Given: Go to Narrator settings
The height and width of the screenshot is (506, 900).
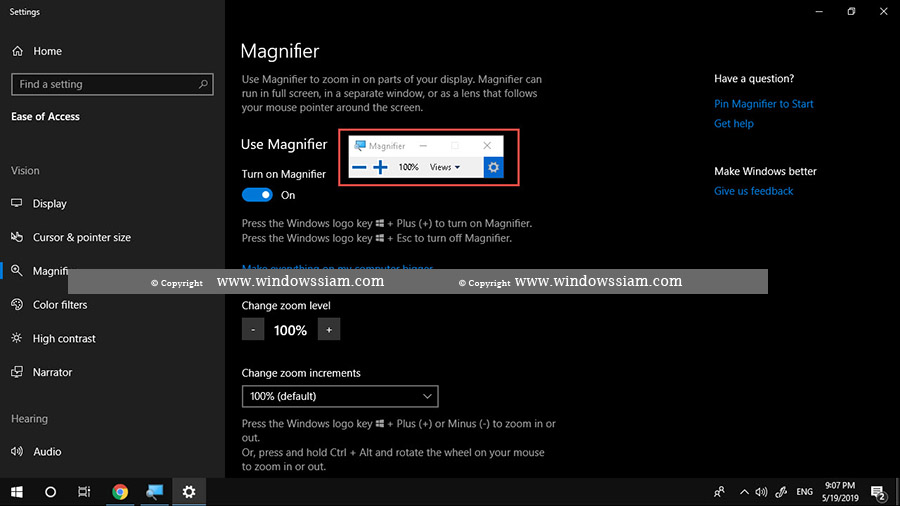Looking at the screenshot, I should tap(52, 372).
